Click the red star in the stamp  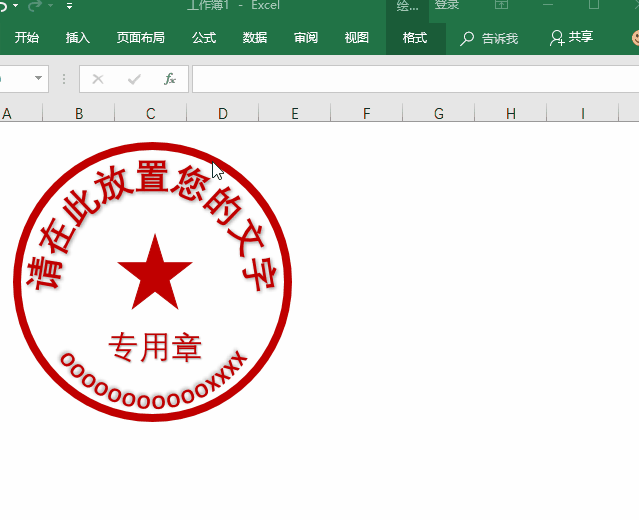coord(155,274)
